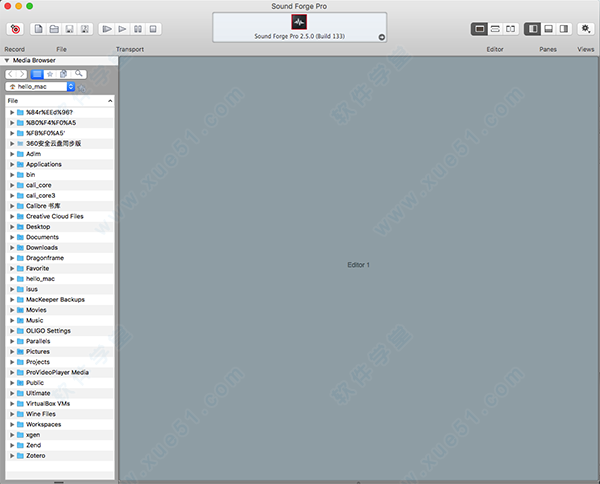Image resolution: width=600 pixels, height=484 pixels.
Task: Open the Views gear menu
Action: click(x=585, y=29)
